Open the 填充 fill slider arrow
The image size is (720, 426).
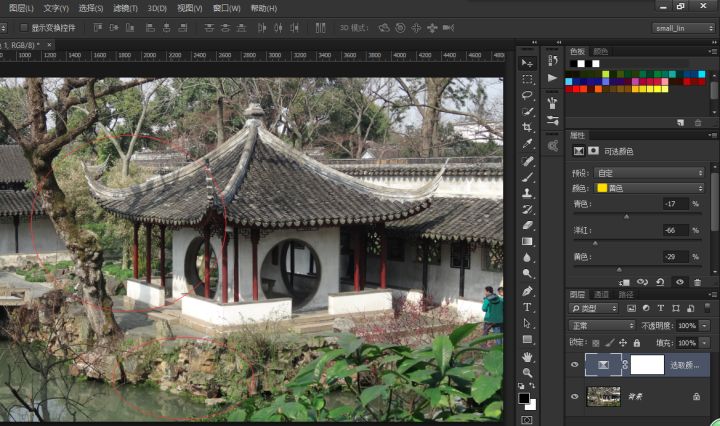pos(704,343)
